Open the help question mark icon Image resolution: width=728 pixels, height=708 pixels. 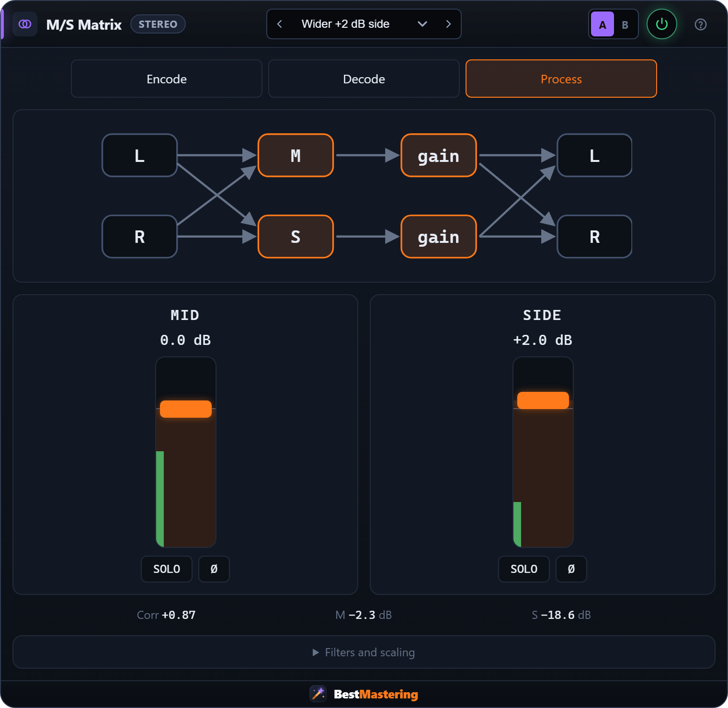click(x=701, y=24)
